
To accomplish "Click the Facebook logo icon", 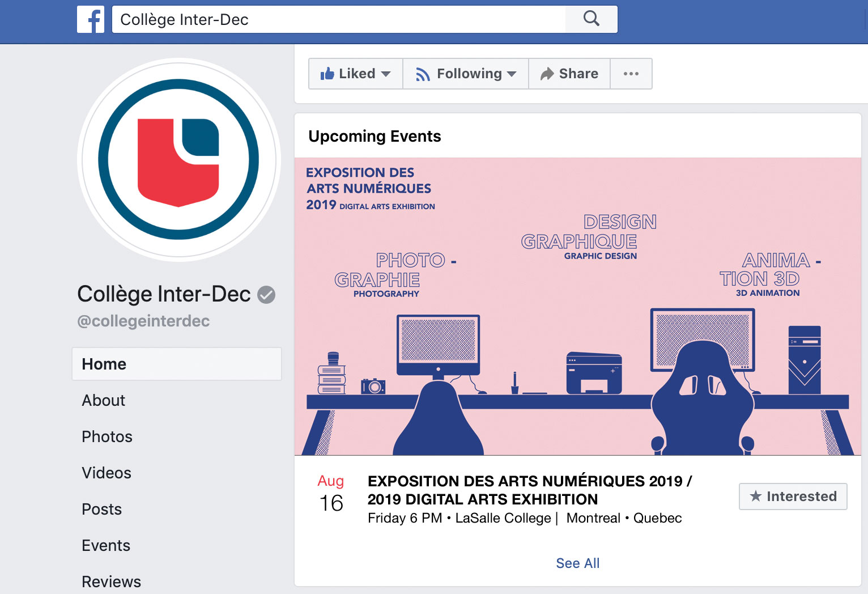I will (x=91, y=20).
